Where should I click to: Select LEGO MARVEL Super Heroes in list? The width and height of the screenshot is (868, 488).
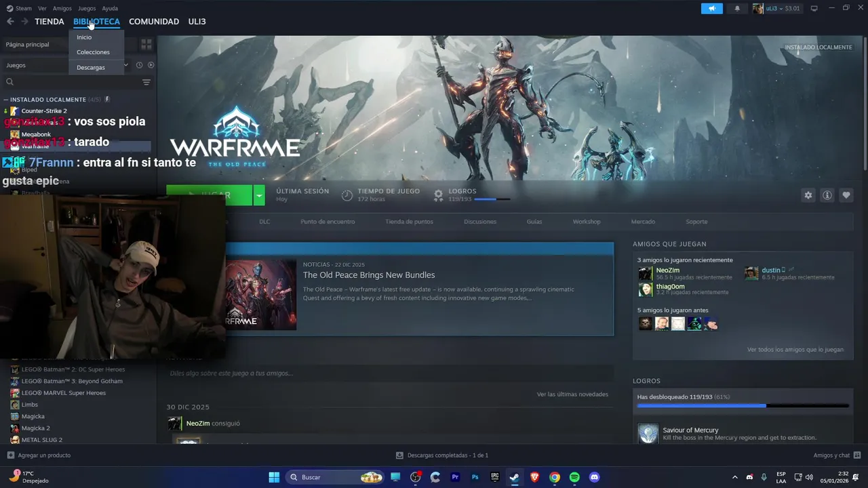tap(64, 393)
